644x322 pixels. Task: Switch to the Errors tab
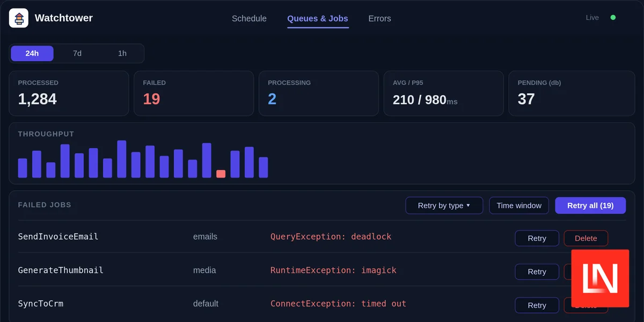tap(379, 18)
